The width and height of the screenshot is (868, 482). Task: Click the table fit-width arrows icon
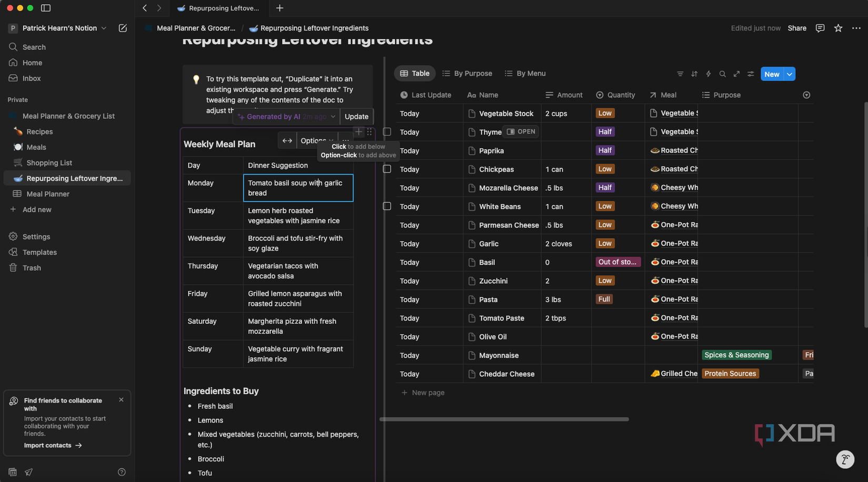[x=287, y=140]
